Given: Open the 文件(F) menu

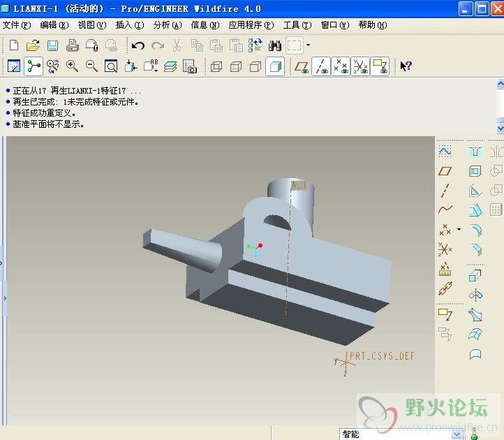Looking at the screenshot, I should (17, 25).
